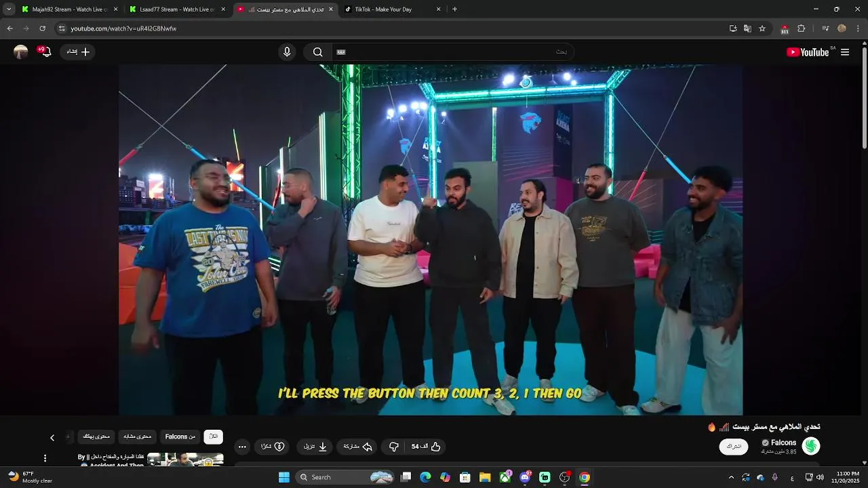Open Chrome extensions puzzle menu
The width and height of the screenshot is (868, 488).
[x=802, y=28]
